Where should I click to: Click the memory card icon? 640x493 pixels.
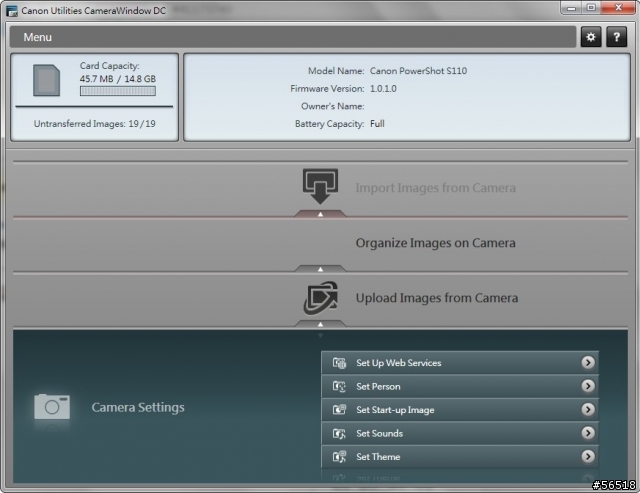[x=47, y=80]
